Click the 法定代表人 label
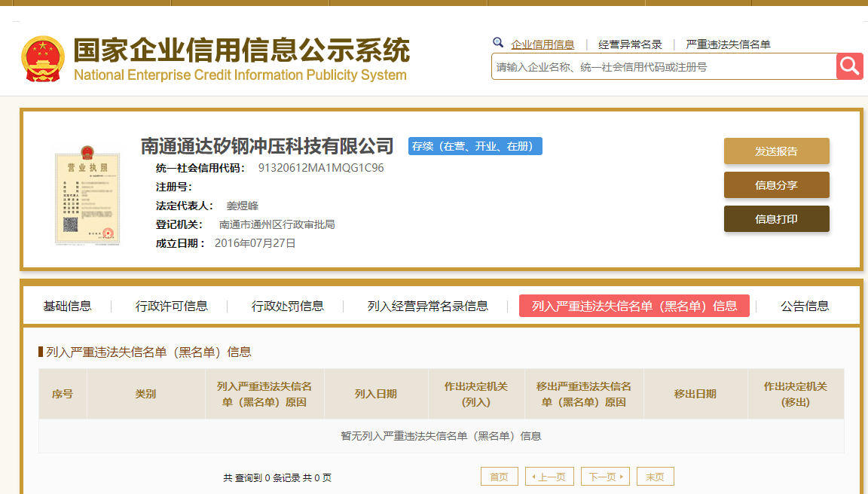 tap(185, 206)
